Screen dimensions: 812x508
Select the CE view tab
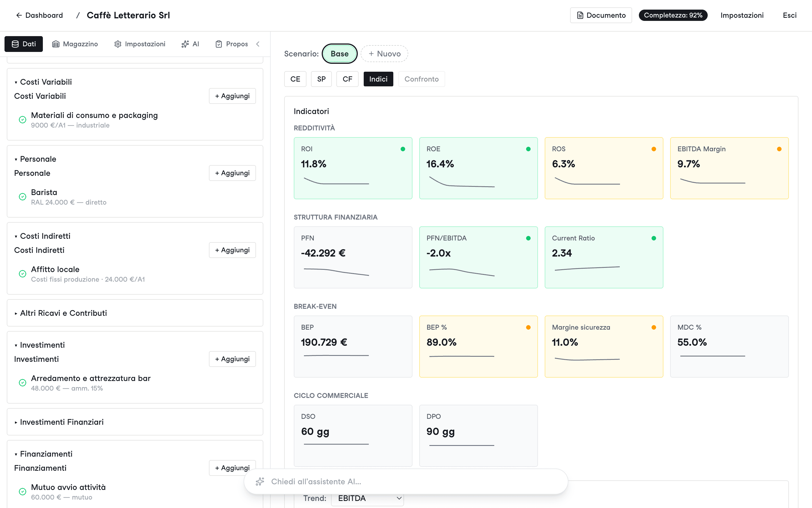coord(295,79)
